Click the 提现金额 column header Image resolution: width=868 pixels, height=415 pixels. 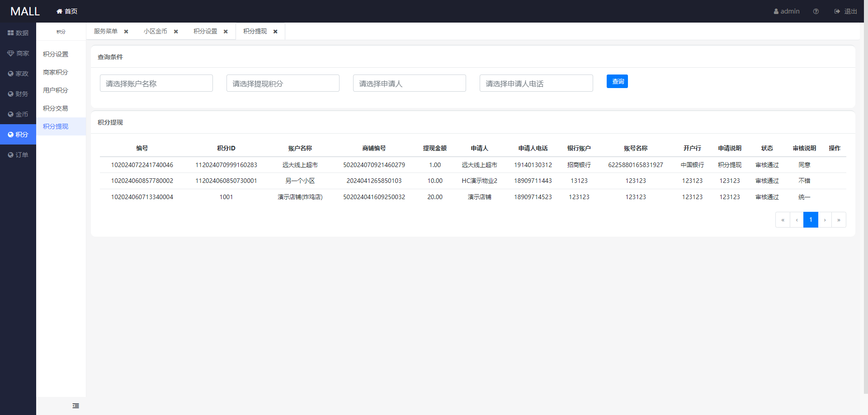click(x=435, y=148)
